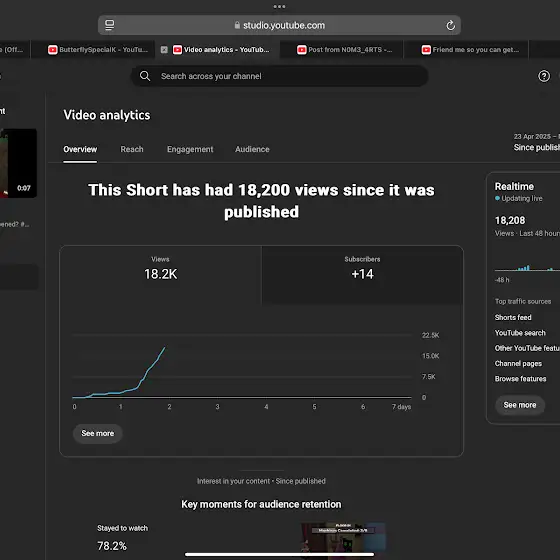Click the reload page icon in address bar
The image size is (560, 560).
[450, 25]
